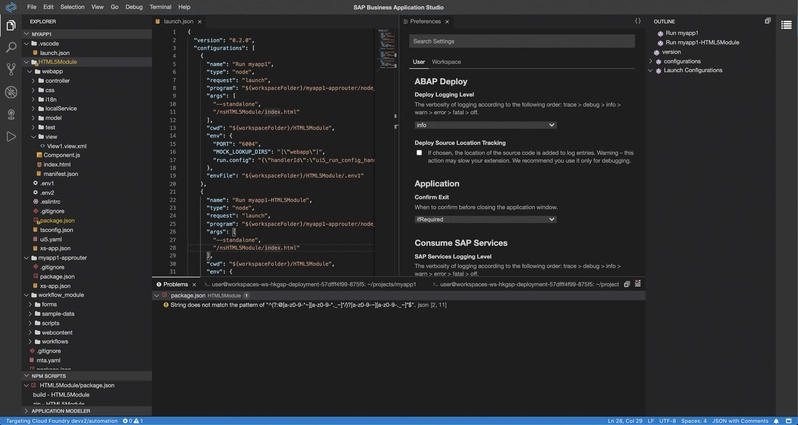Open the Deploy Logging Level dropdown
Image resolution: width=798 pixels, height=425 pixels.
(485, 125)
